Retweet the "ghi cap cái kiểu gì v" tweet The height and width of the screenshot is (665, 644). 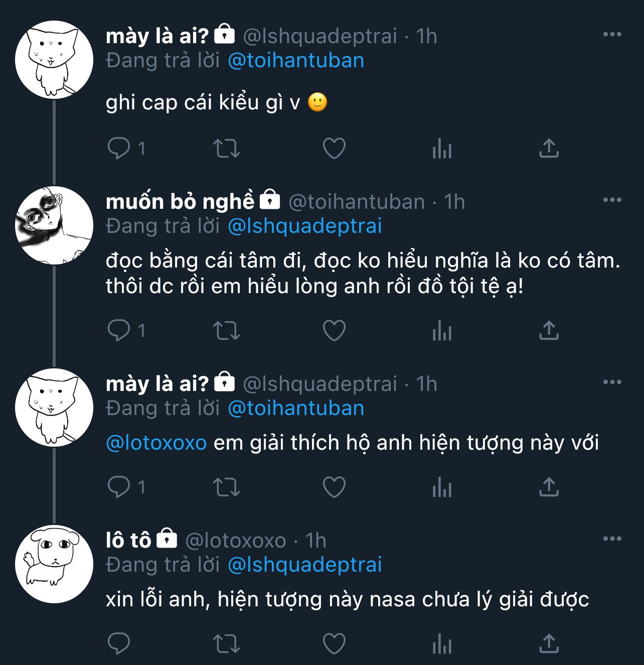[x=226, y=149]
